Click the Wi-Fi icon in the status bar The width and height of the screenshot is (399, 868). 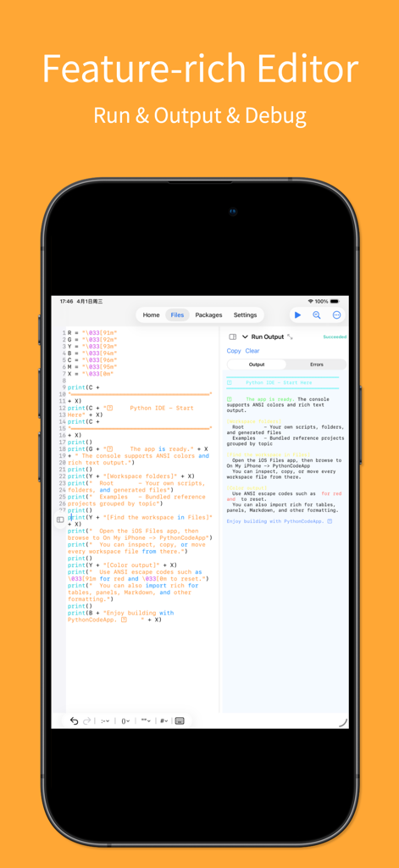pyautogui.click(x=310, y=301)
